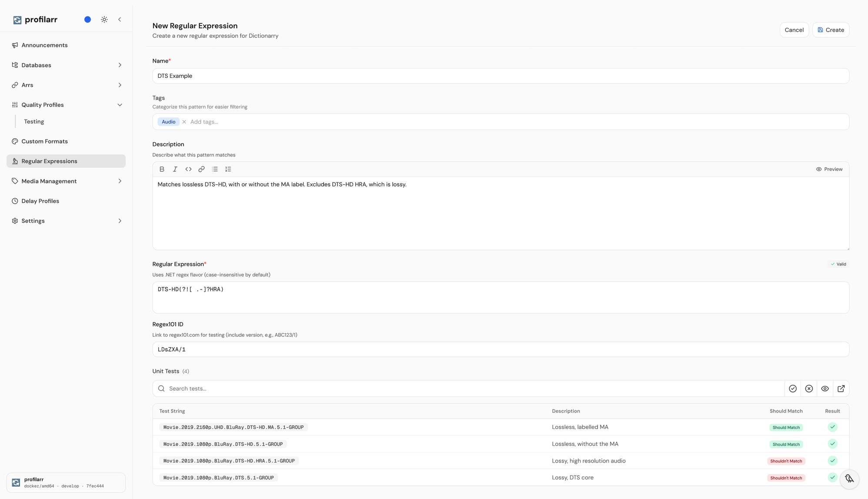Image resolution: width=868 pixels, height=499 pixels.
Task: Apply bold formatting in description toolbar
Action: (162, 170)
